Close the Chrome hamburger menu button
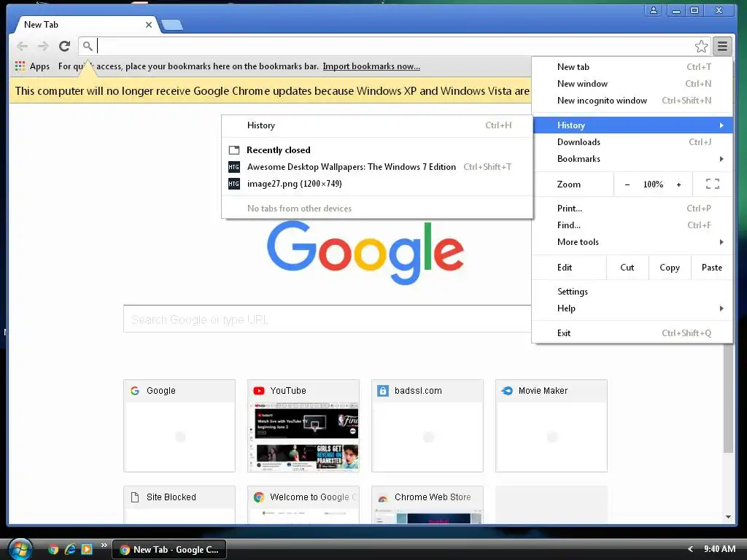 [x=722, y=46]
